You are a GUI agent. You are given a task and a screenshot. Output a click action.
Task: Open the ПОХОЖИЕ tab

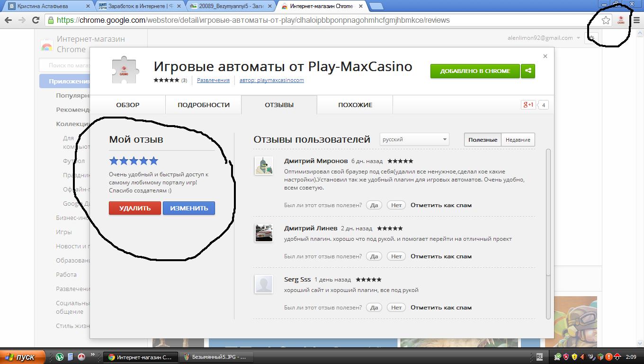[x=355, y=105]
